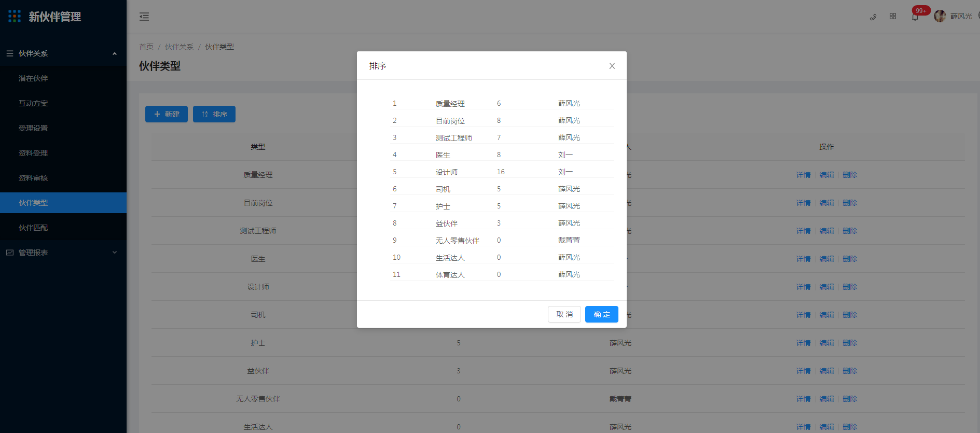
Task: Click the 新建 button
Action: pyautogui.click(x=167, y=114)
